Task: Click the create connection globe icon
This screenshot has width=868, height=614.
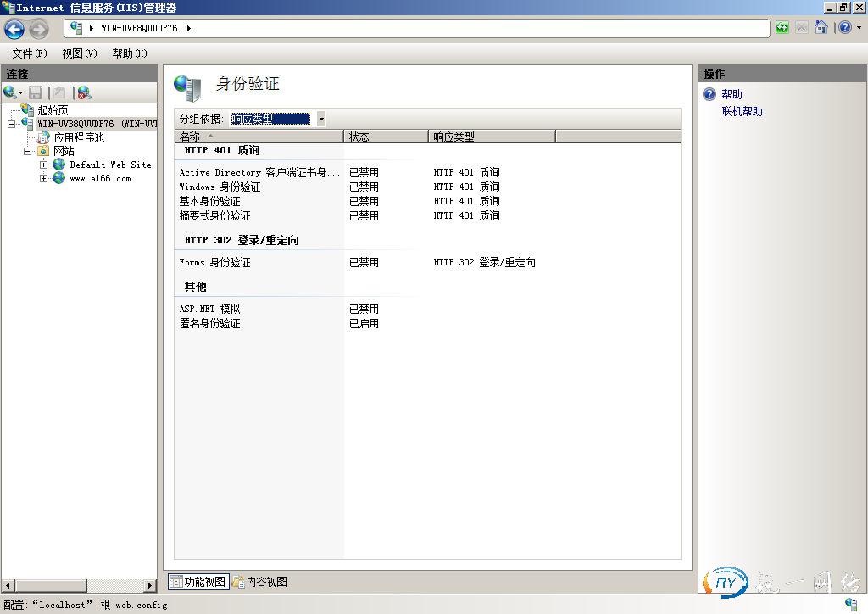Action: pyautogui.click(x=10, y=92)
